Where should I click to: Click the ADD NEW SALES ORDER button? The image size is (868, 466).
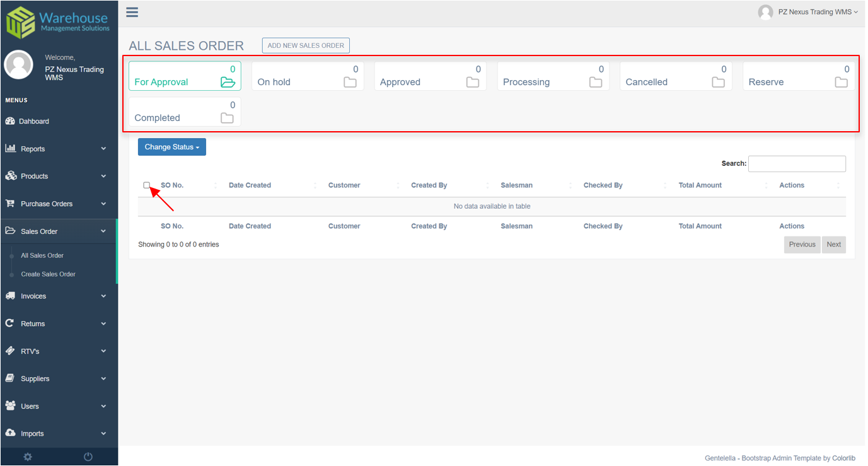pos(306,45)
